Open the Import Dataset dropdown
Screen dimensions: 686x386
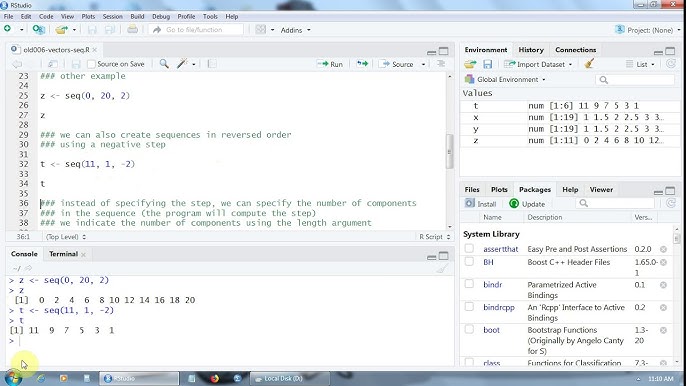point(538,64)
